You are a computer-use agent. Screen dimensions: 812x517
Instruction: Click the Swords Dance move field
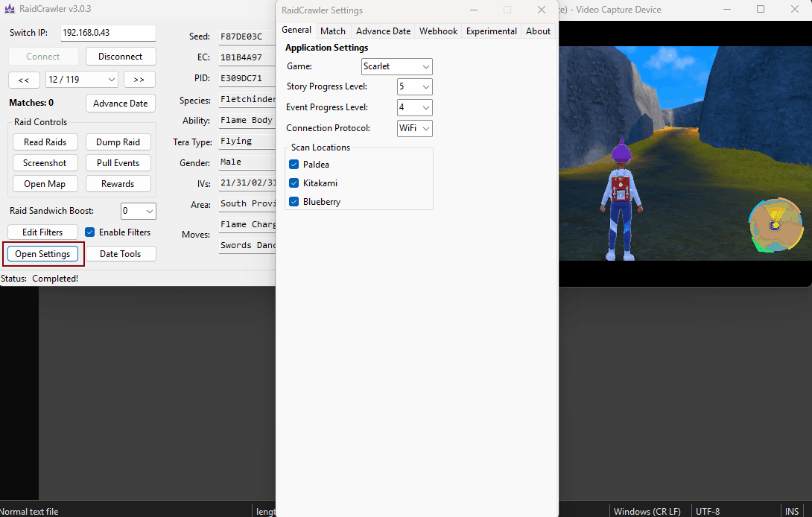[x=247, y=246]
